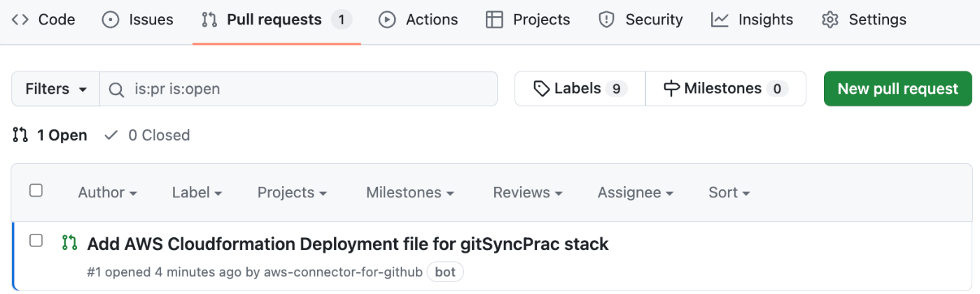Click the Issues circle icon
Viewport: 980px width, 294px height.
111,20
